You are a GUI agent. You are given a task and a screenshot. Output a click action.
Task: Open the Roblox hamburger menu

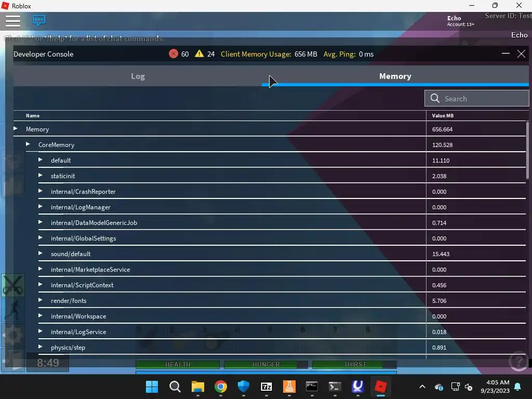pos(13,21)
